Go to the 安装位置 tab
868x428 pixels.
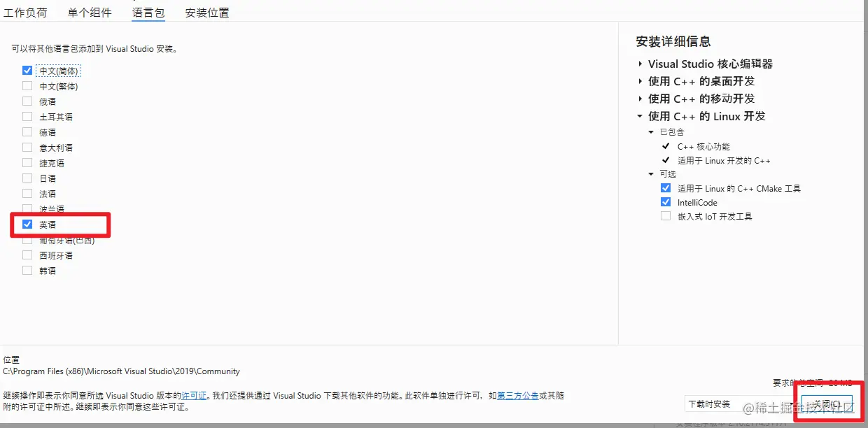(x=207, y=13)
